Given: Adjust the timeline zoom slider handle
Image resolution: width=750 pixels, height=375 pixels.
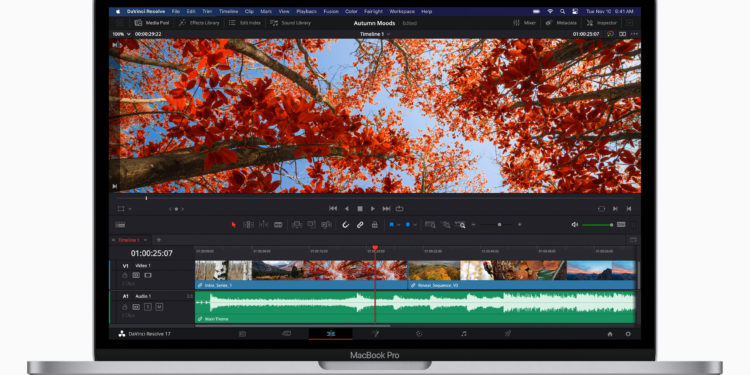Looking at the screenshot, I should click(x=499, y=224).
